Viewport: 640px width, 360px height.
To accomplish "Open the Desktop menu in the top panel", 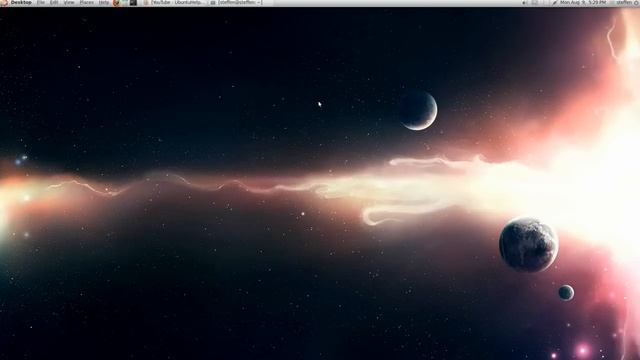I will [21, 2].
